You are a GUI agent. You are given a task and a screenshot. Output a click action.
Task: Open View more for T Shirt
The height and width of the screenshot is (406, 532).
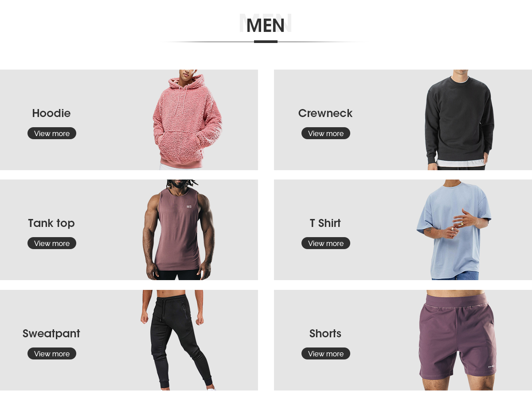pyautogui.click(x=326, y=243)
